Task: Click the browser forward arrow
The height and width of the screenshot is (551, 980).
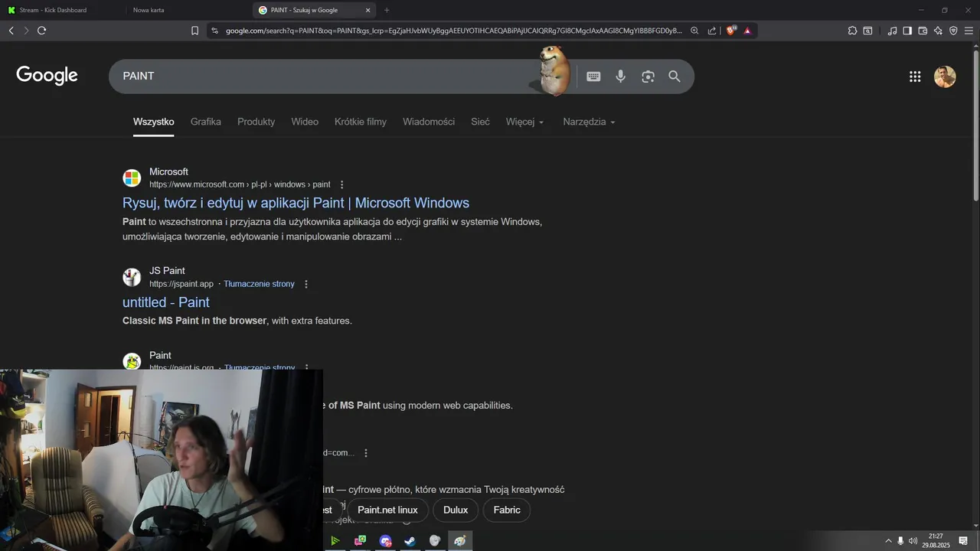Action: coord(26,31)
